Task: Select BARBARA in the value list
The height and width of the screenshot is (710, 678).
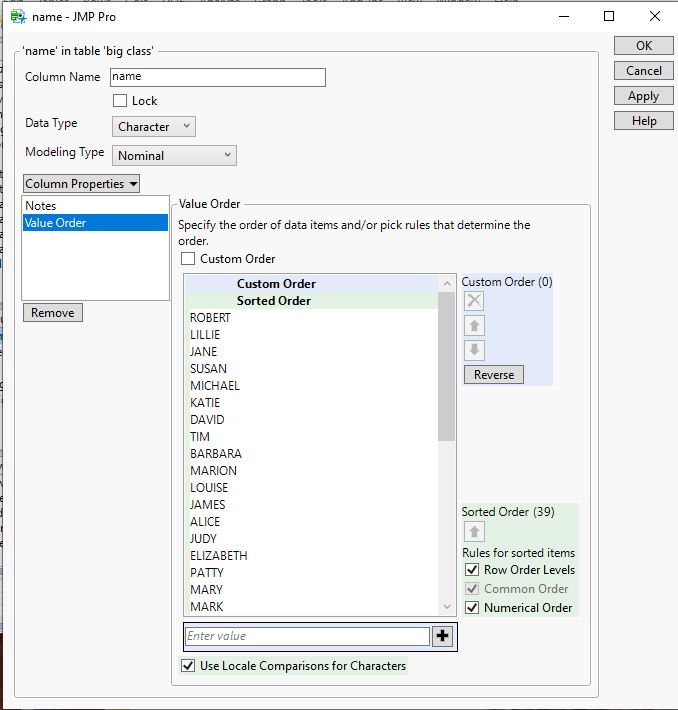Action: (x=312, y=454)
